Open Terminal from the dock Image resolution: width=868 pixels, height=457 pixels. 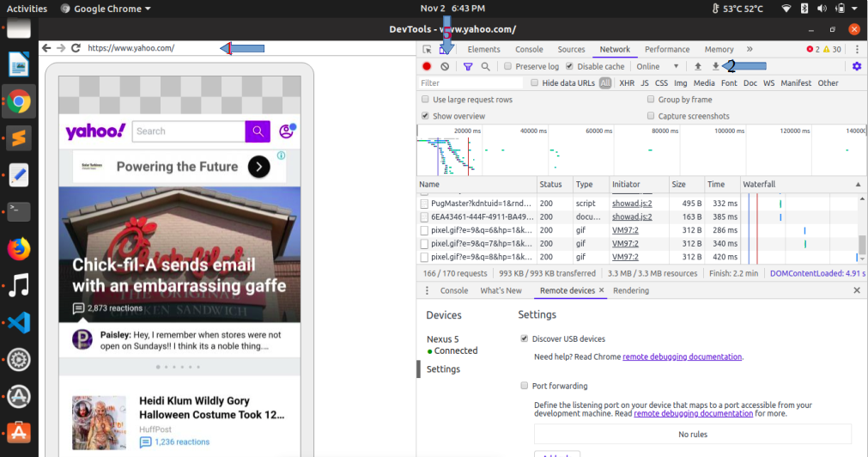pos(19,211)
